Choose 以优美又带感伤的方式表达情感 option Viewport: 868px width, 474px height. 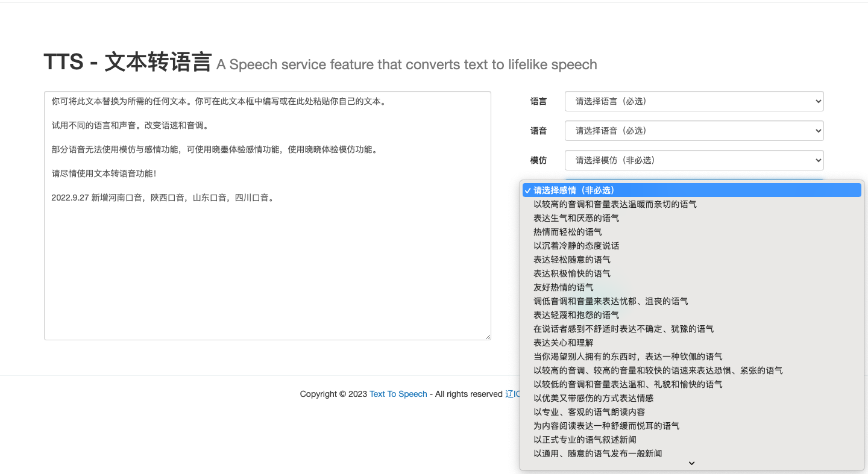[593, 398]
